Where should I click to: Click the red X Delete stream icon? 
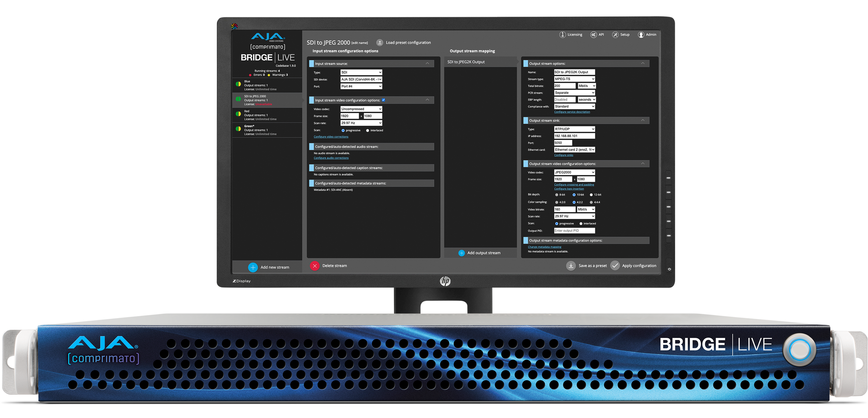[315, 266]
